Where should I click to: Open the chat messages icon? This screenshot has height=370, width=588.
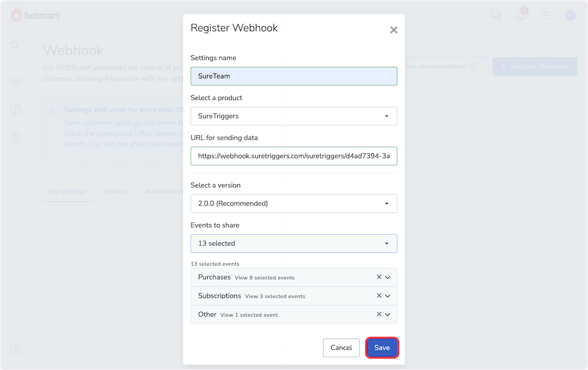(x=495, y=15)
